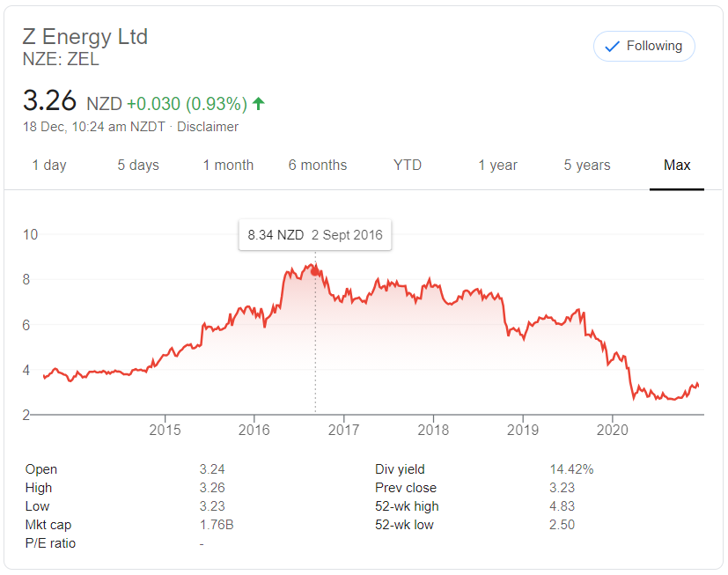Click the 2018 label on the x-axis

[x=433, y=430]
